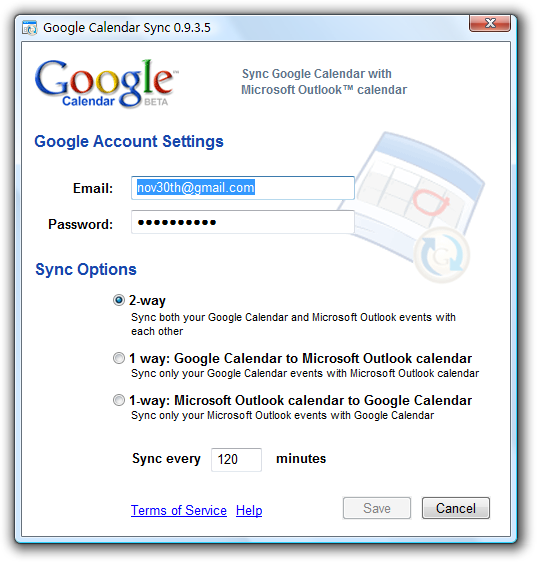The image size is (537, 562).
Task: Click the Google Calendar BETA logo
Action: (107, 84)
